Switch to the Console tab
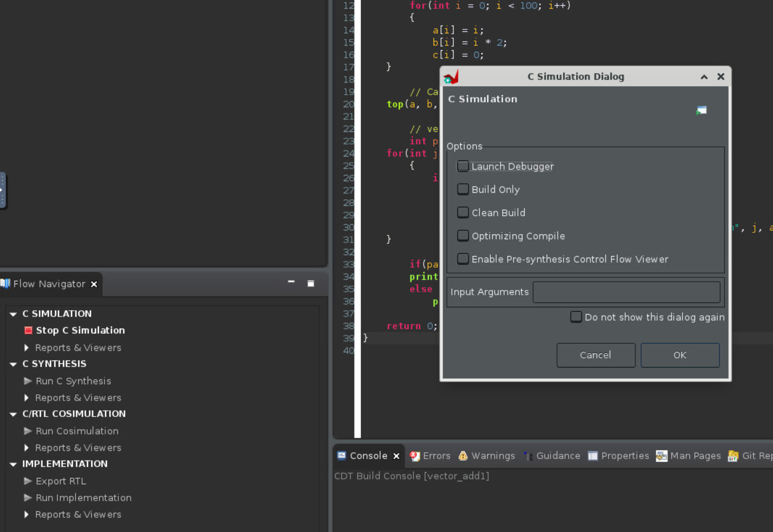773x532 pixels. [368, 456]
